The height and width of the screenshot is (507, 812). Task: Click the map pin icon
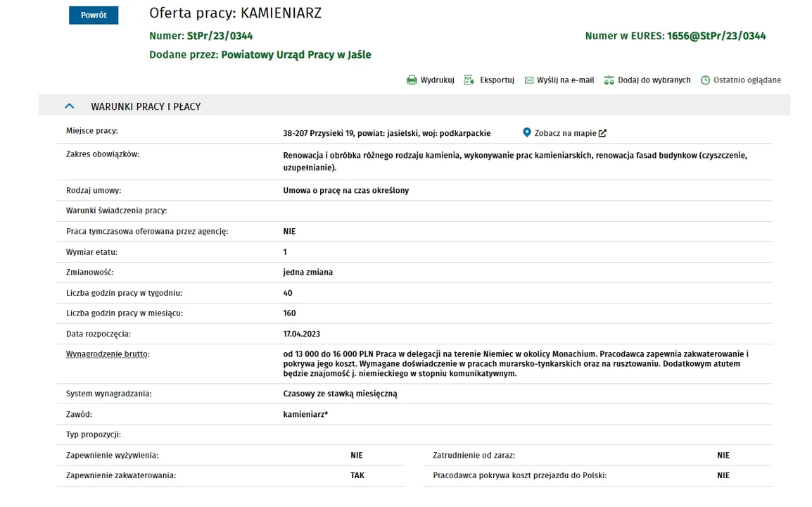pos(526,132)
